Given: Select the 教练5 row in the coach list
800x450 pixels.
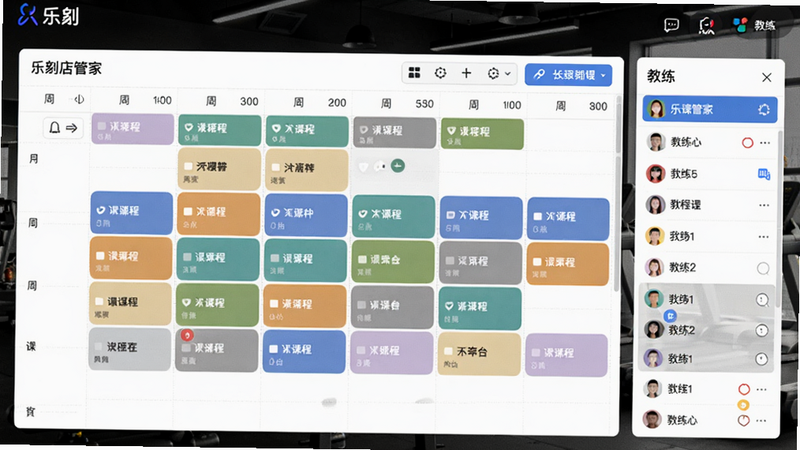Looking at the screenshot, I should click(x=709, y=174).
